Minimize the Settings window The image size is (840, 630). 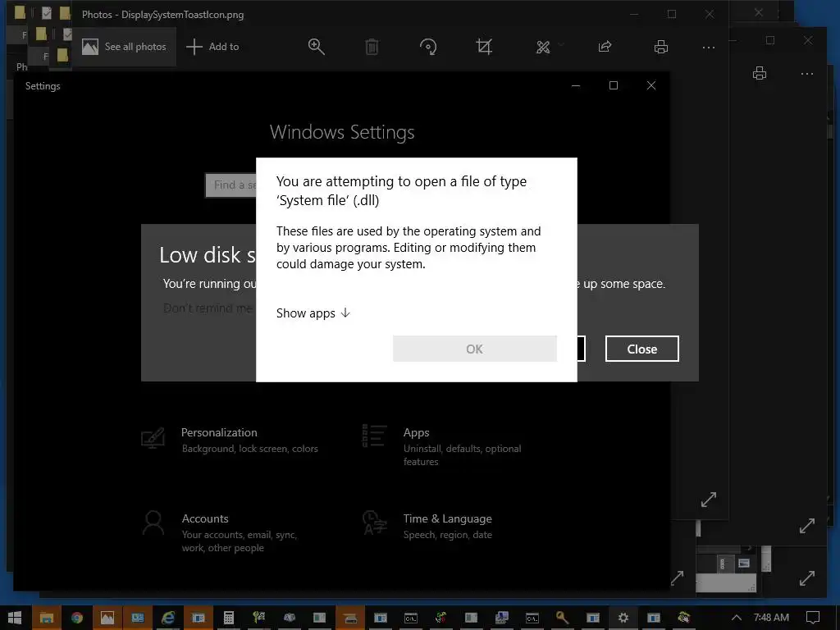point(576,85)
